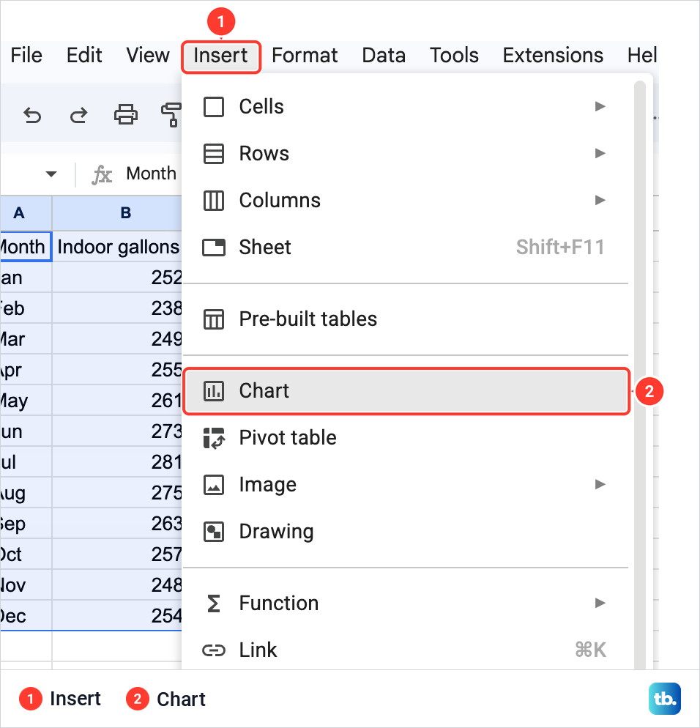700x728 pixels.
Task: Open the View menu
Action: pos(148,55)
